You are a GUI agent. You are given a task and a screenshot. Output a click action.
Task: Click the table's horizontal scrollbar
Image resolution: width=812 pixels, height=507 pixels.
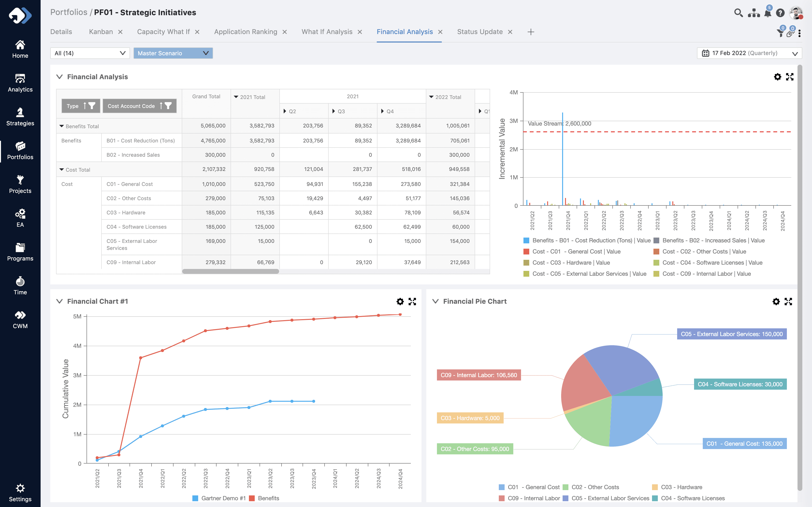(x=231, y=271)
